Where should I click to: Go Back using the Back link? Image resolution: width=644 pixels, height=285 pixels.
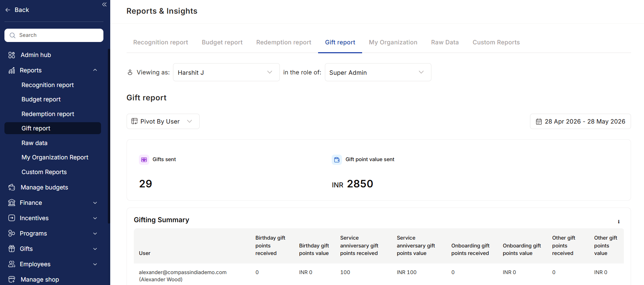pyautogui.click(x=22, y=10)
